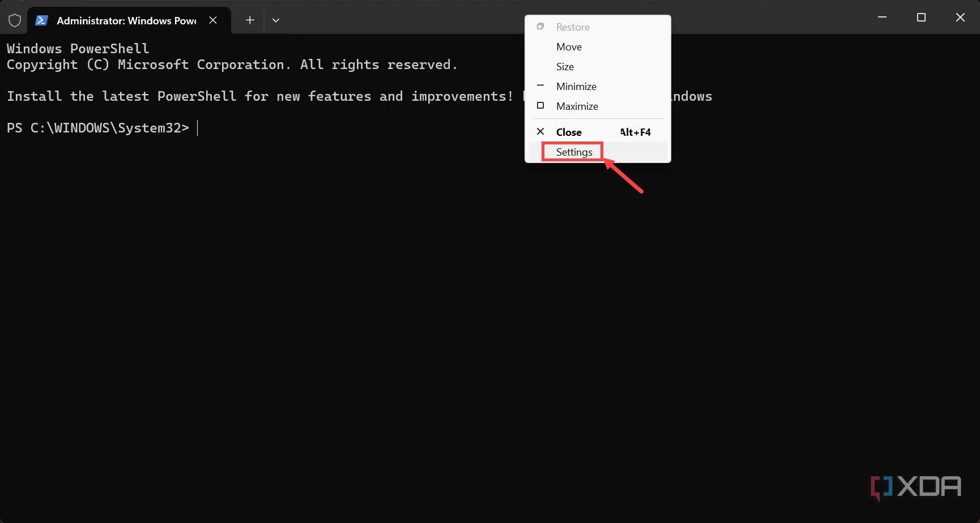This screenshot has height=523, width=980.
Task: Open Settings from the context menu
Action: click(x=574, y=152)
